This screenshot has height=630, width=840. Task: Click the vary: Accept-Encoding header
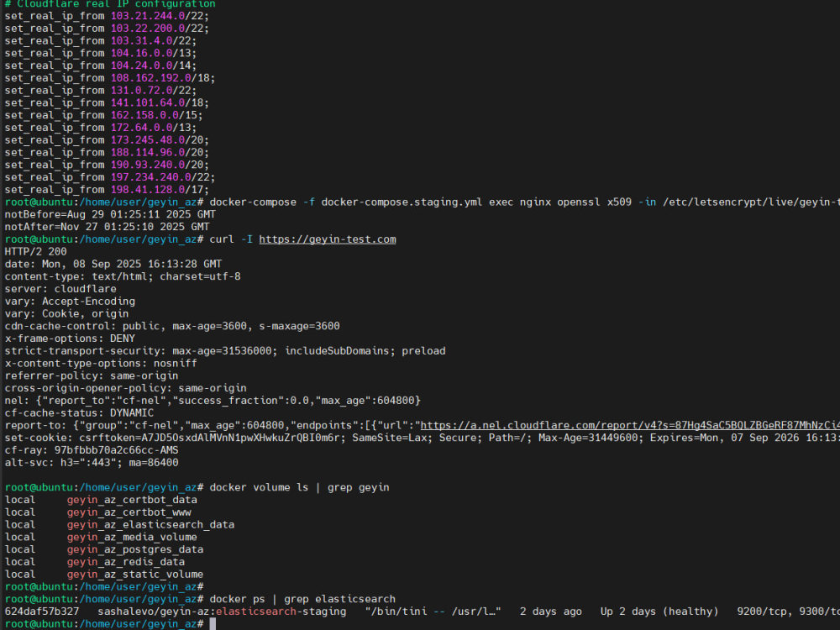(71, 301)
